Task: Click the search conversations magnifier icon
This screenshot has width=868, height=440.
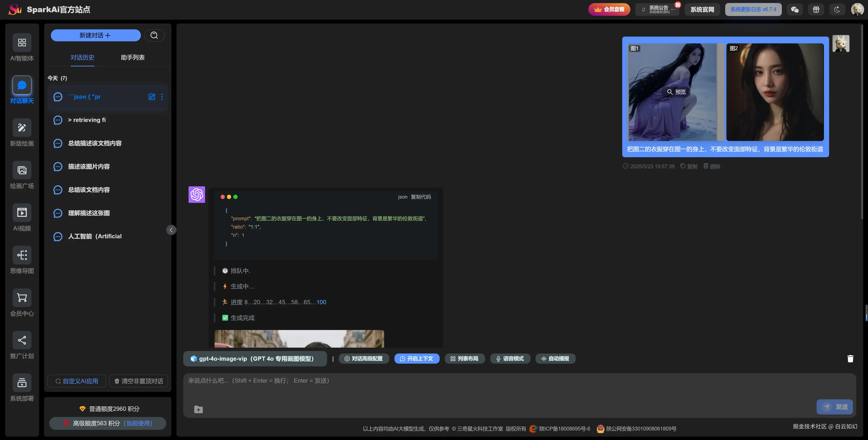Action: click(x=154, y=35)
